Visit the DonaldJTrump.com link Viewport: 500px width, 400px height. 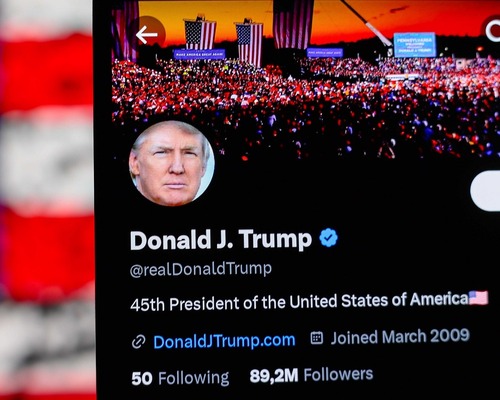(224, 341)
